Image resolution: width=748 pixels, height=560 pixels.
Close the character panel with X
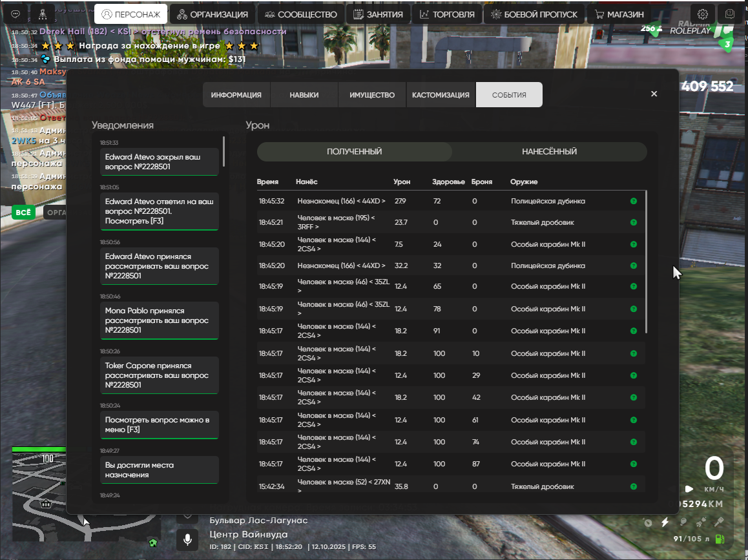coord(654,94)
